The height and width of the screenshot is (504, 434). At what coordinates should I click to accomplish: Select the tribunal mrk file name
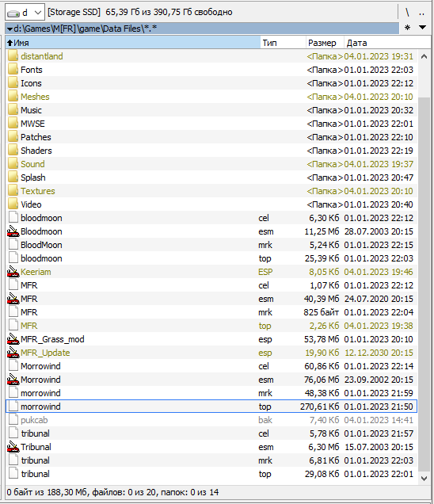point(36,460)
